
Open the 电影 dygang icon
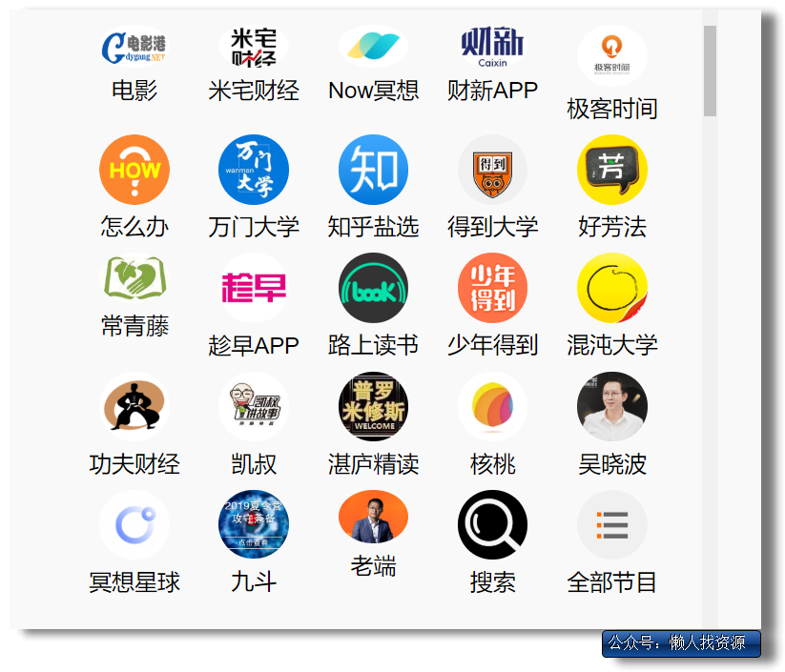click(x=134, y=47)
